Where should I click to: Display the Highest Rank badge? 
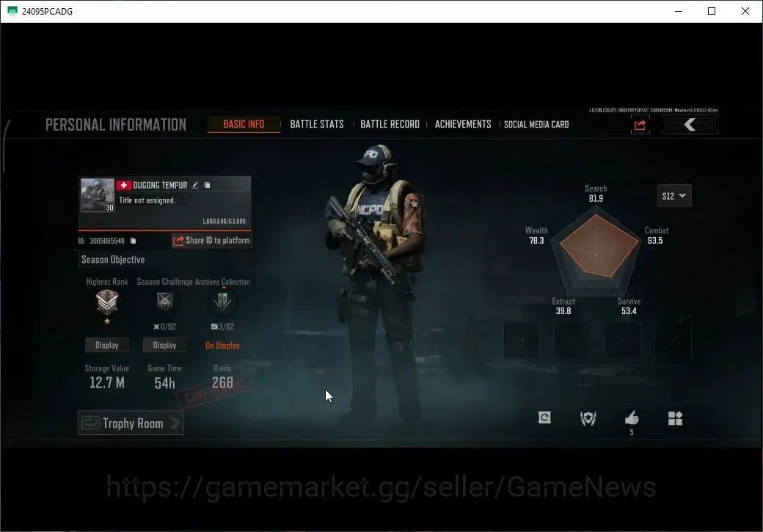coord(107,345)
